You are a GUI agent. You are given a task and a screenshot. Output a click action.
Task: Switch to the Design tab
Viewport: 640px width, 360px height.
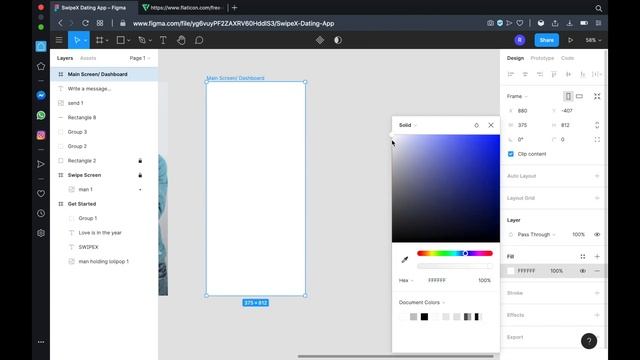515,58
